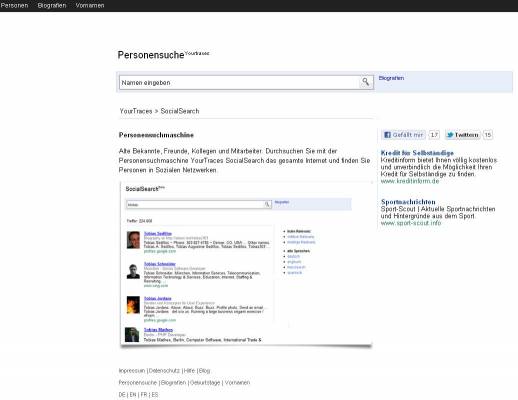Visit www.kreditinform.de

tap(410, 181)
